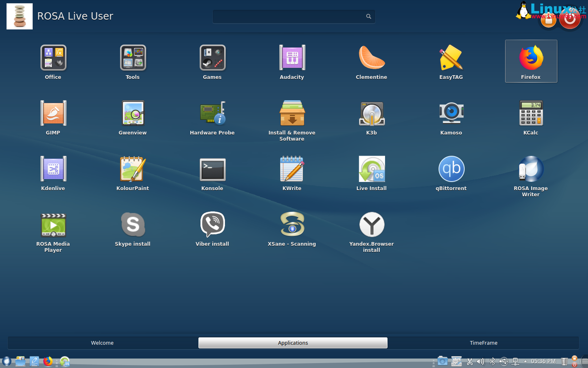Launch ROSA Image Writer
Viewport: 588px width, 368px height.
point(531,176)
